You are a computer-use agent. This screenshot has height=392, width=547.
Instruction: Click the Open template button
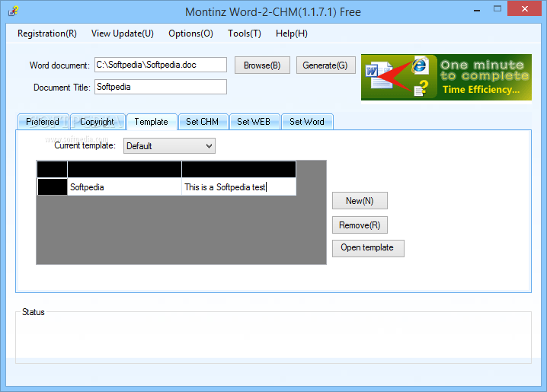coord(368,248)
